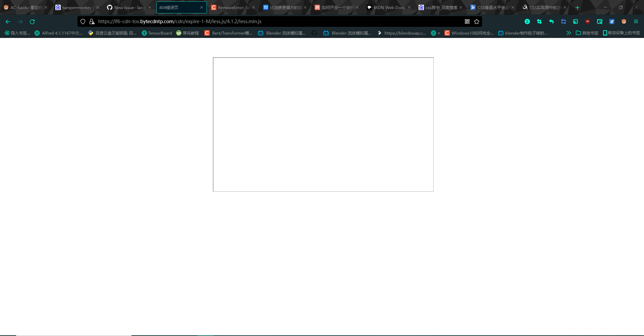Viewport: 644px width, 336px height.
Task: Open the blue loop-arrows extension
Action: [563, 21]
